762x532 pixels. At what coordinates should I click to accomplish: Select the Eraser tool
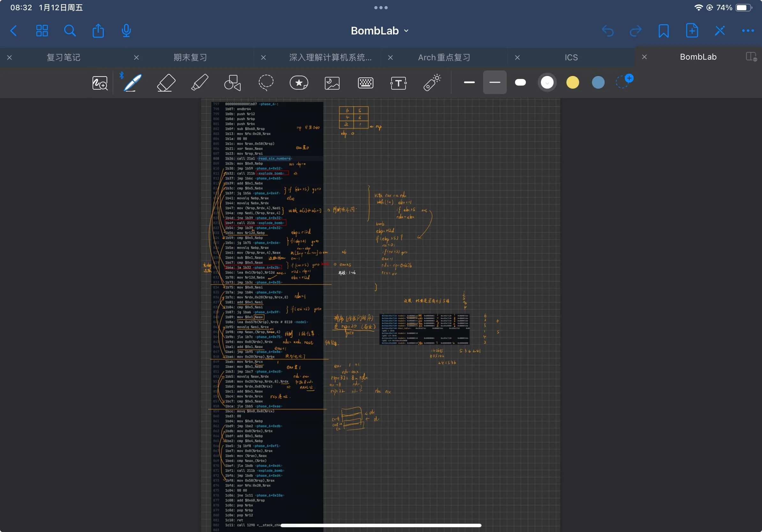[x=166, y=83]
